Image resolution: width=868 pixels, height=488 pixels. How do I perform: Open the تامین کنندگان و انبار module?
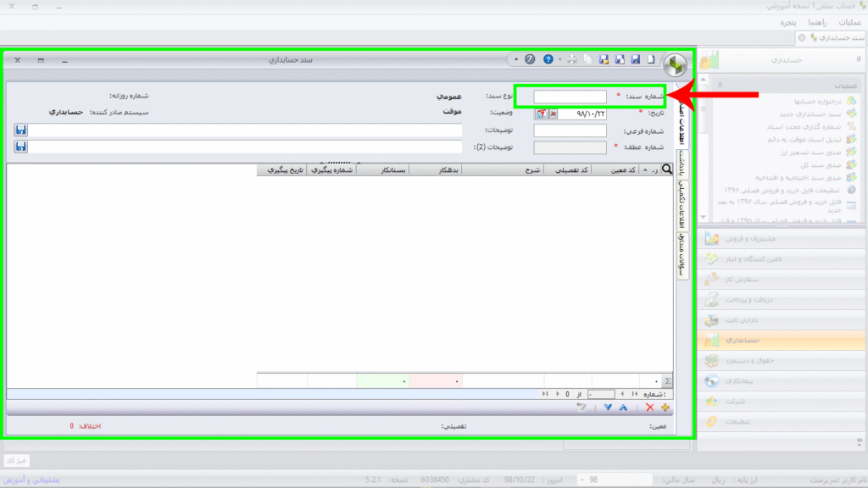coord(781,259)
